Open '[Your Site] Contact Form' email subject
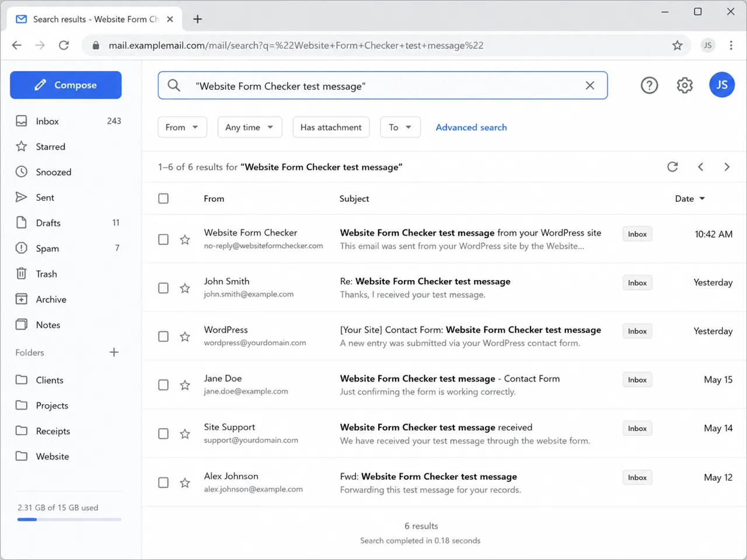 point(470,330)
